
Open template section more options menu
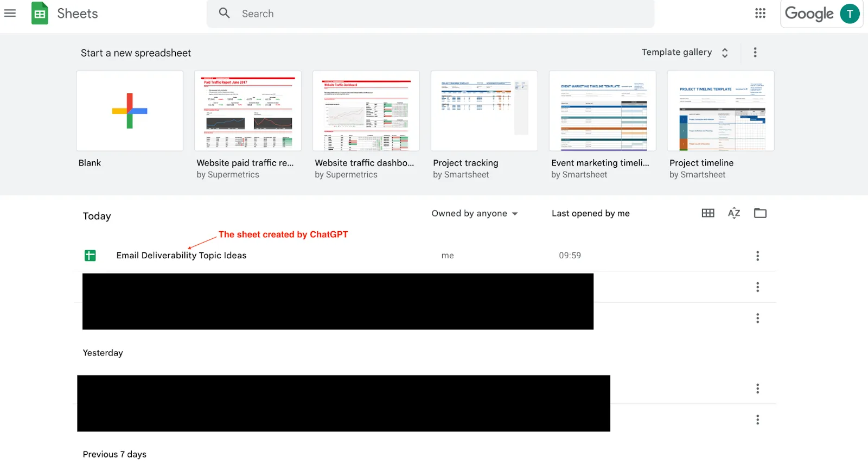[755, 52]
